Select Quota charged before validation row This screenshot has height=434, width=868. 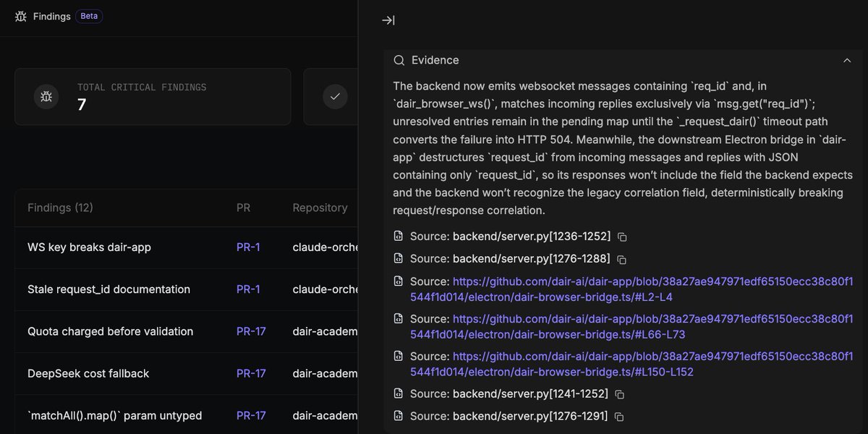187,331
